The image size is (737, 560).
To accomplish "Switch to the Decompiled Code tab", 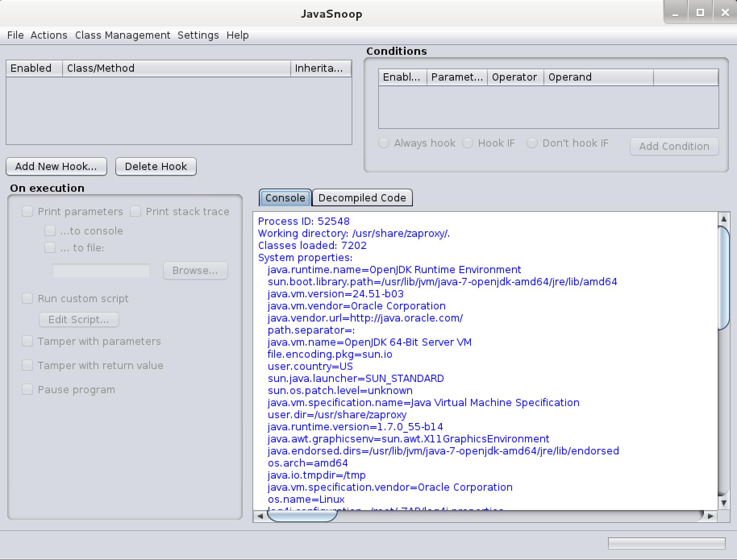I will 362,198.
